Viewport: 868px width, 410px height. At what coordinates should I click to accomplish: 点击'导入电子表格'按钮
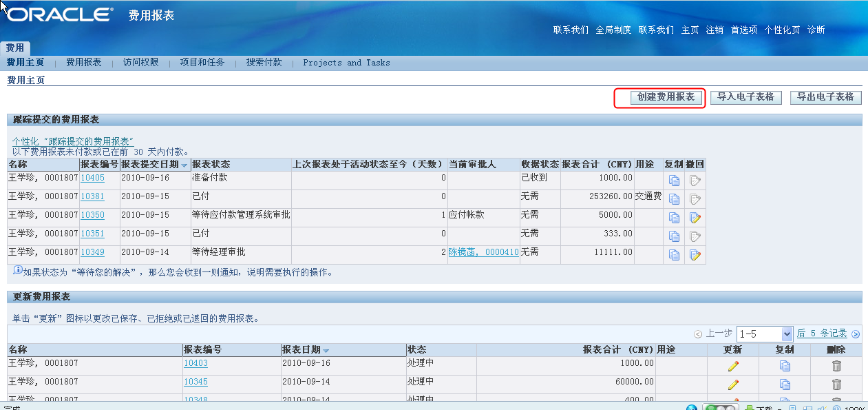pos(745,97)
